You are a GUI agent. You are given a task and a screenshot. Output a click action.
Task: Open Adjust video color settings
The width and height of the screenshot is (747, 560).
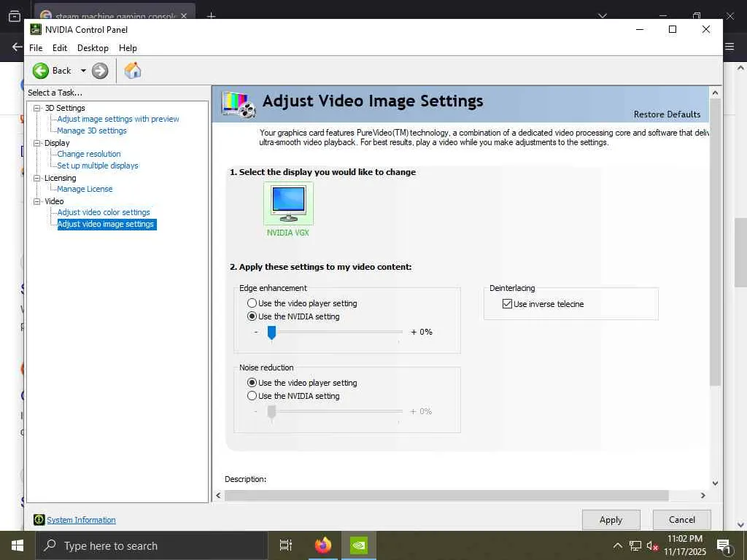(x=104, y=212)
